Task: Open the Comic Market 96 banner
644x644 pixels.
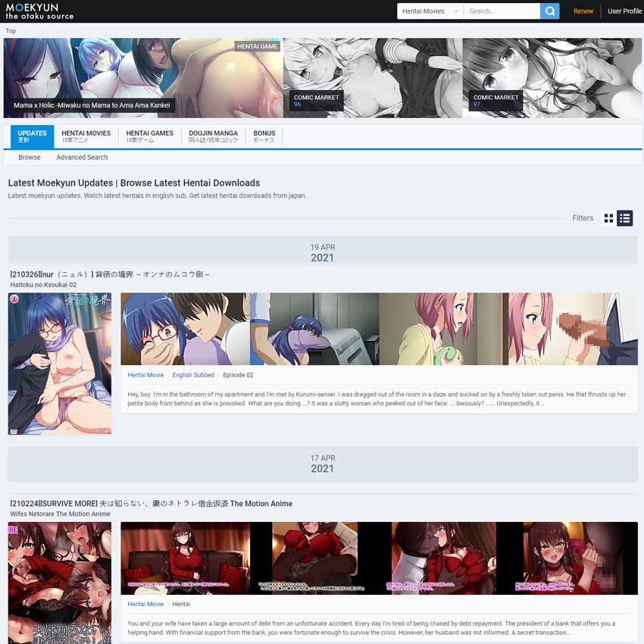Action: pos(373,78)
